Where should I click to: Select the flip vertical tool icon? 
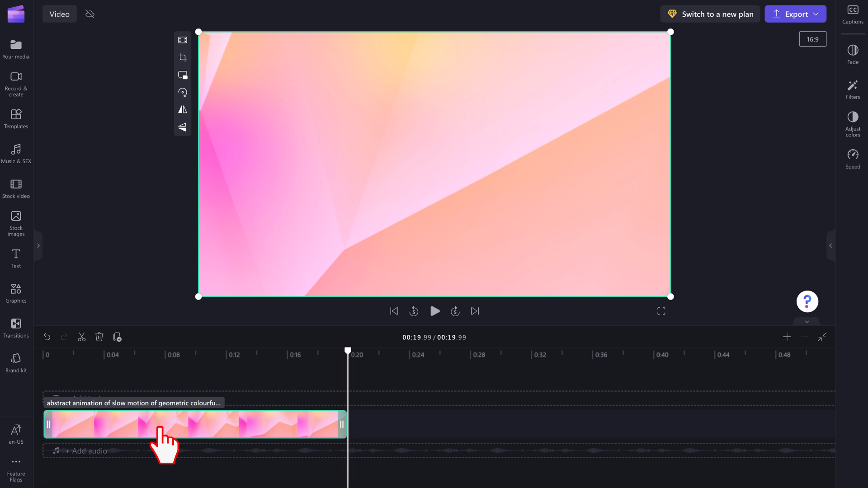(x=183, y=127)
